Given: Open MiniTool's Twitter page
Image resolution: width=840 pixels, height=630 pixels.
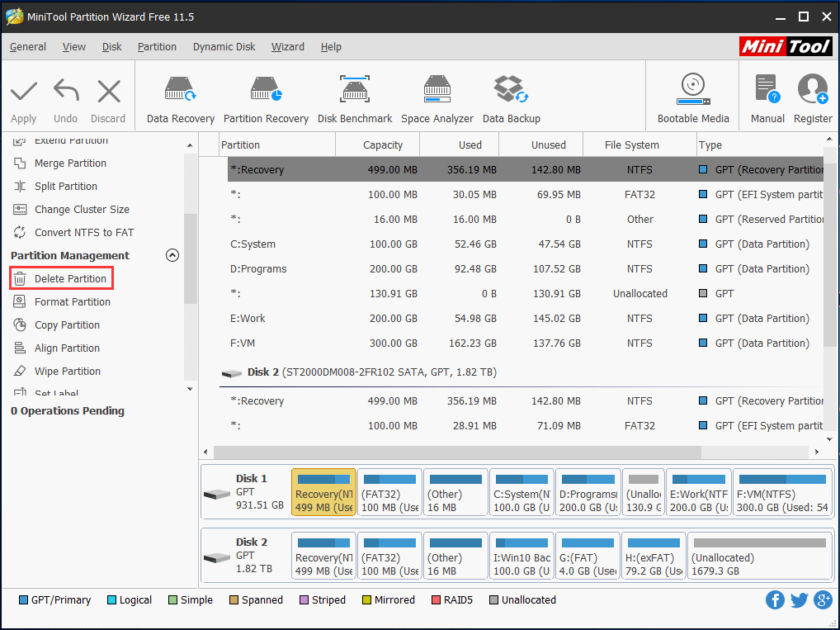Looking at the screenshot, I should [x=799, y=599].
